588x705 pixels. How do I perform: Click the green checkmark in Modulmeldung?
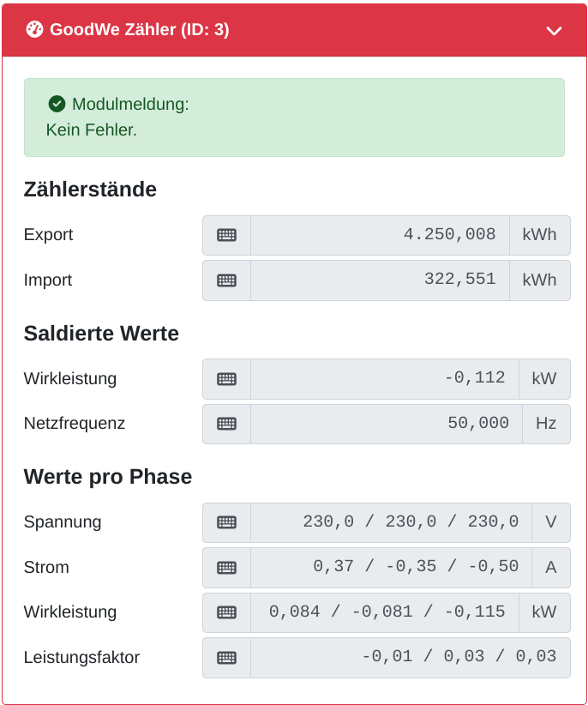[57, 104]
